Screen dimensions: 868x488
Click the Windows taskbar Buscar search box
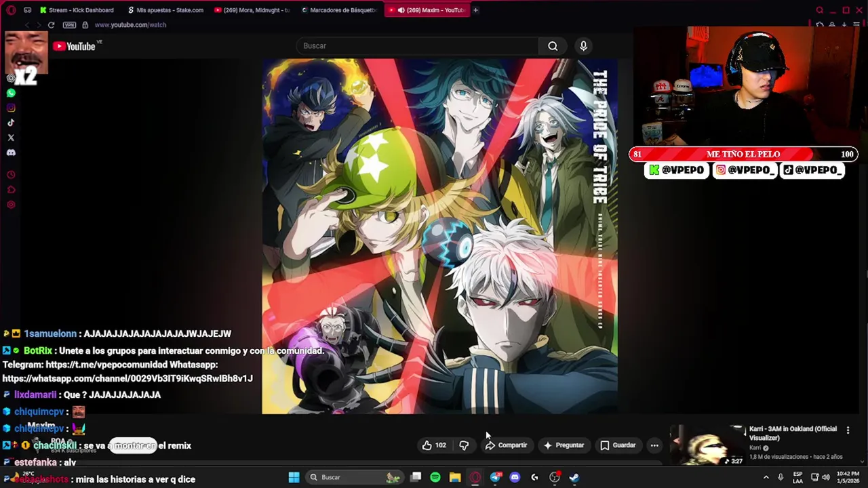(x=354, y=477)
